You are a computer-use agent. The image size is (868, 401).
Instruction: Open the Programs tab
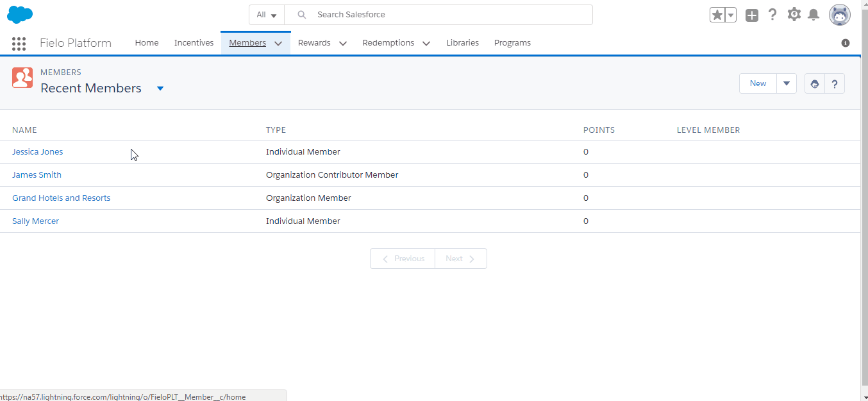click(512, 43)
